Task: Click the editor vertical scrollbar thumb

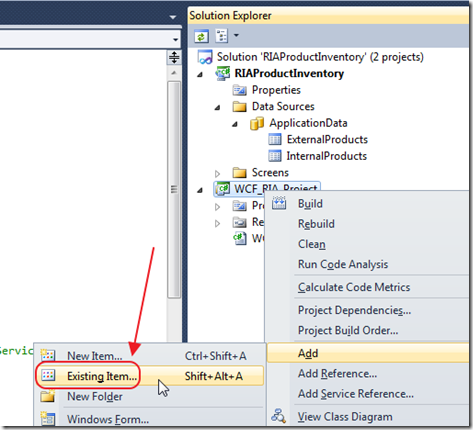Action: pyautogui.click(x=174, y=190)
